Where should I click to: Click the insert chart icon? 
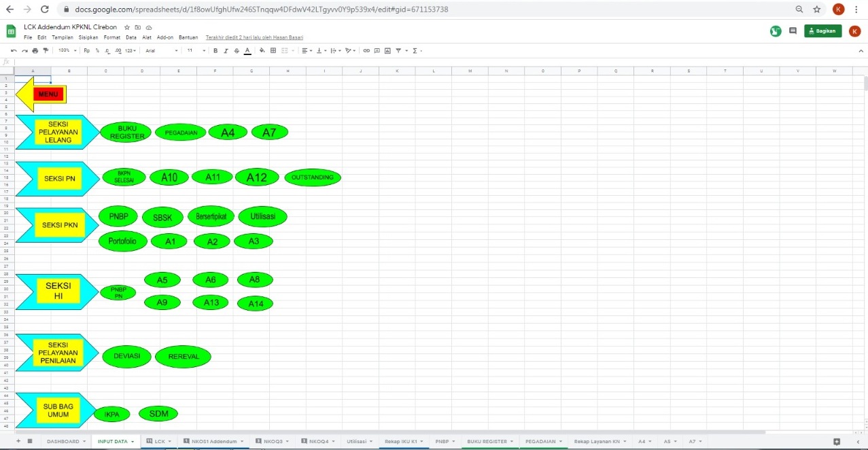point(387,50)
